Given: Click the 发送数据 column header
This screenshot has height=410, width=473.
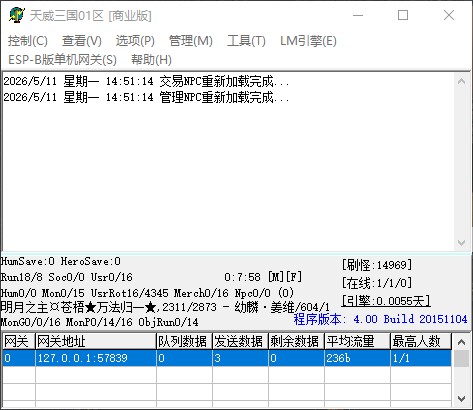Looking at the screenshot, I should coord(240,341).
